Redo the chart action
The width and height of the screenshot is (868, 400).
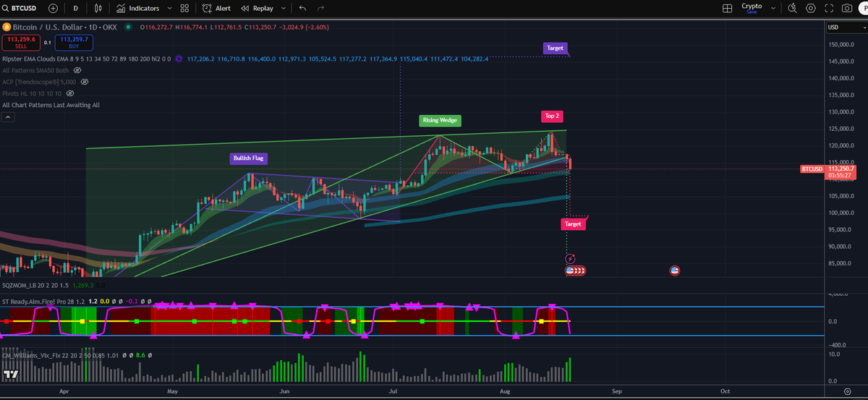320,8
